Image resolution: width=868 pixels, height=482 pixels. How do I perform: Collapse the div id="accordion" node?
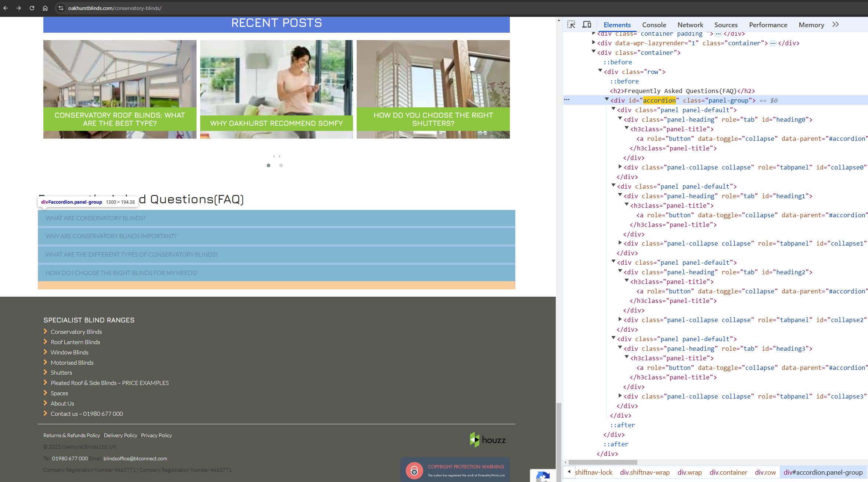(x=607, y=99)
